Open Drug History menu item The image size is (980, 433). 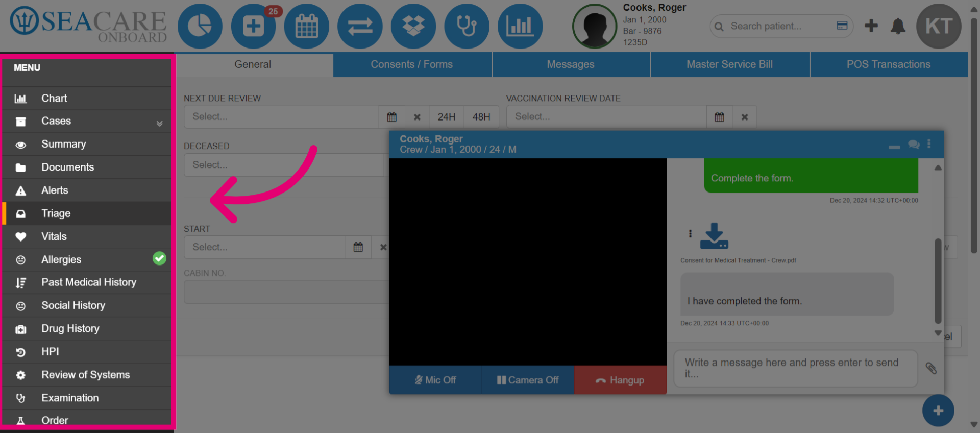tap(87, 328)
